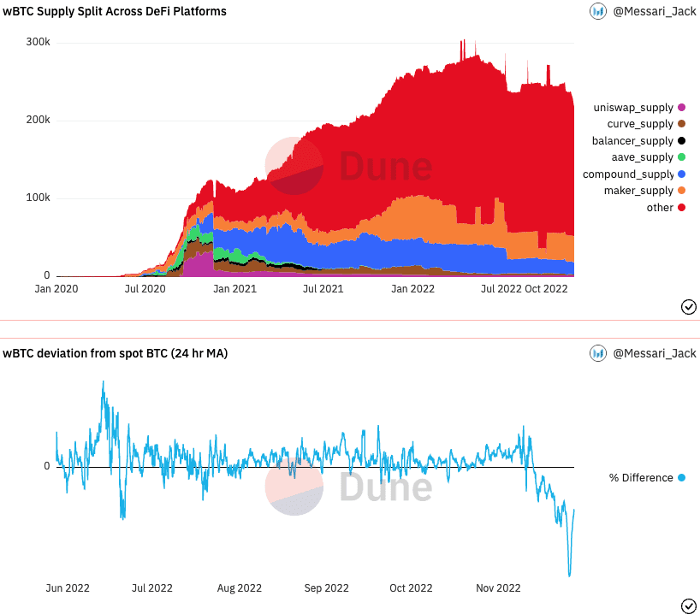The height and width of the screenshot is (614, 700).
Task: Toggle the balancer_supply legend entry
Action: (638, 140)
